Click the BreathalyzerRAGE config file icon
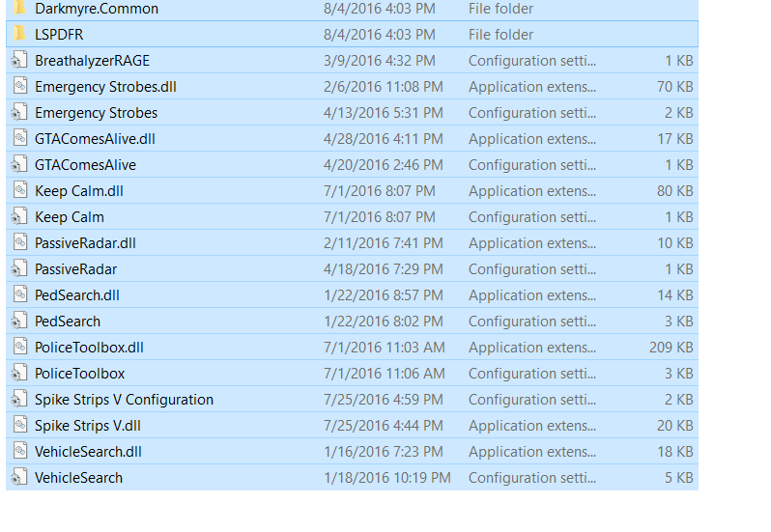This screenshot has width=771, height=532. (18, 61)
